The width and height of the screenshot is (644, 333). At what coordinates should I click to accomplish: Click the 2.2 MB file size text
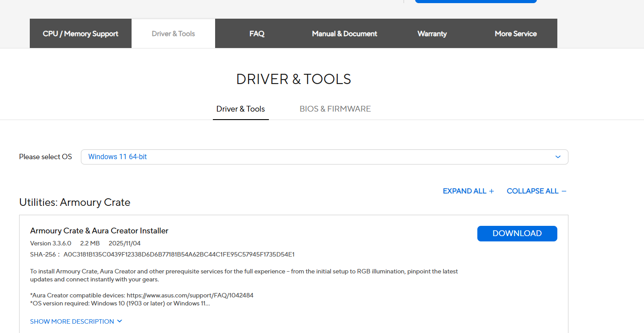point(90,243)
